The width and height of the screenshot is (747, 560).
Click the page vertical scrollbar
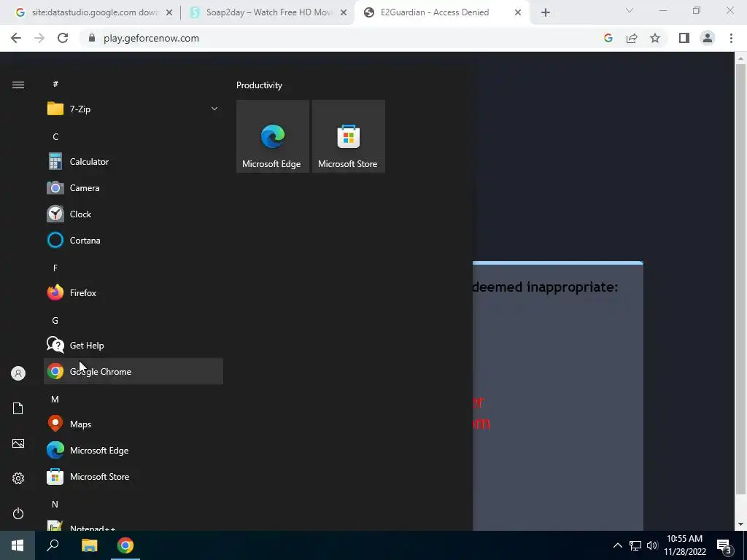pyautogui.click(x=740, y=279)
